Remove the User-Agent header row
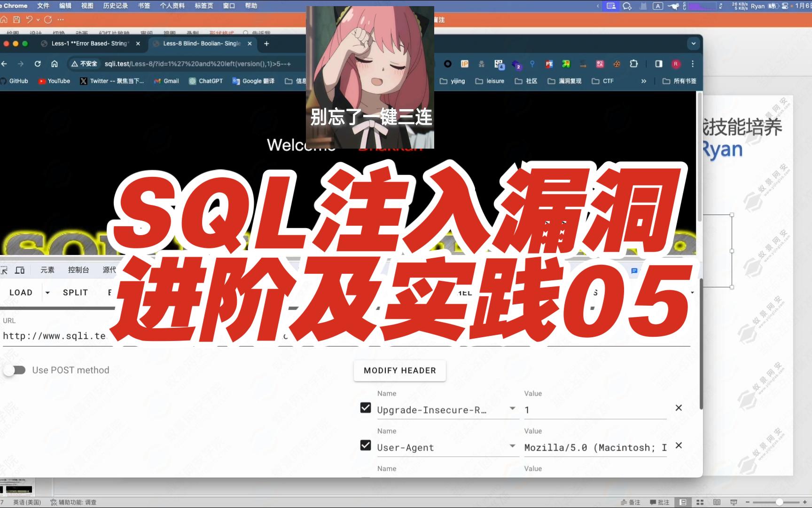Image resolution: width=812 pixels, height=508 pixels. (x=679, y=445)
